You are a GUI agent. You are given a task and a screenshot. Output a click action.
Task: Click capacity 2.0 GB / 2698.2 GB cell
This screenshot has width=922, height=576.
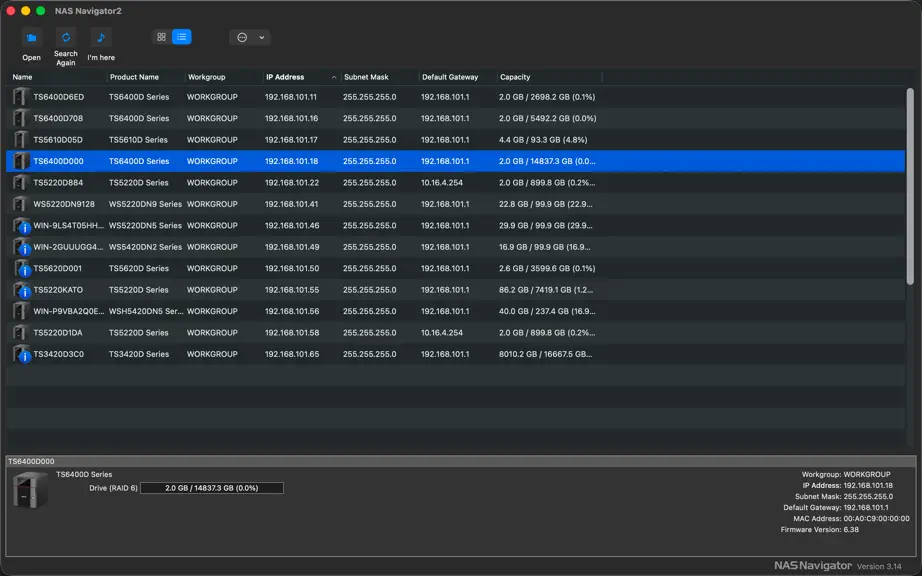547,97
